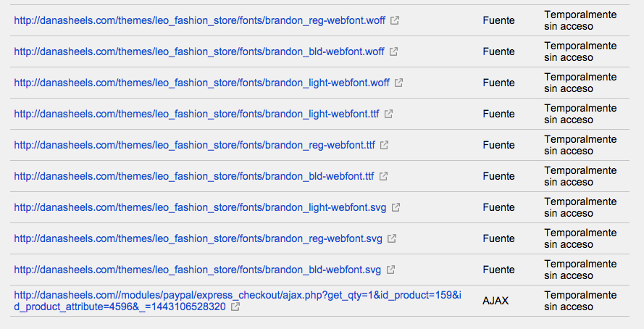Open external icon for brandon_bld-webfont.woff
Viewport: 644px width, 329px height.
393,51
